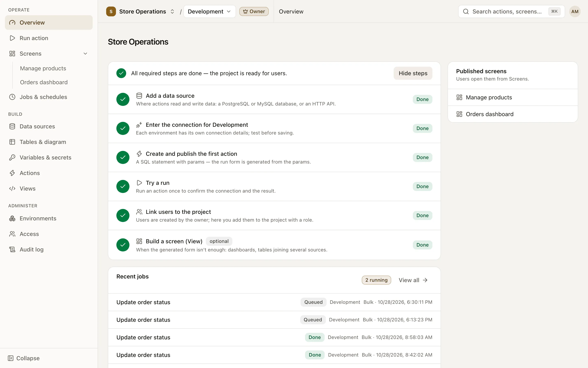Image resolution: width=588 pixels, height=368 pixels.
Task: Click the plug icon beside Enter the connection
Action: click(139, 125)
